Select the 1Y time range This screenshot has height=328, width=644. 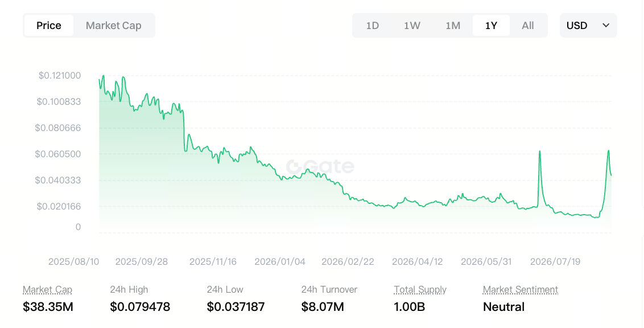pyautogui.click(x=491, y=26)
